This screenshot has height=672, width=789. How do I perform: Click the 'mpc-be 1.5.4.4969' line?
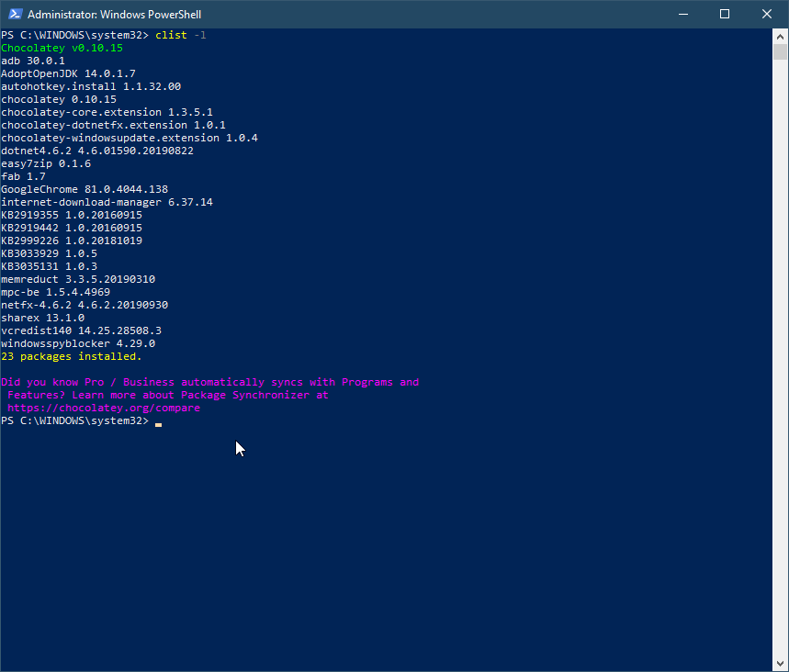pyautogui.click(x=55, y=292)
